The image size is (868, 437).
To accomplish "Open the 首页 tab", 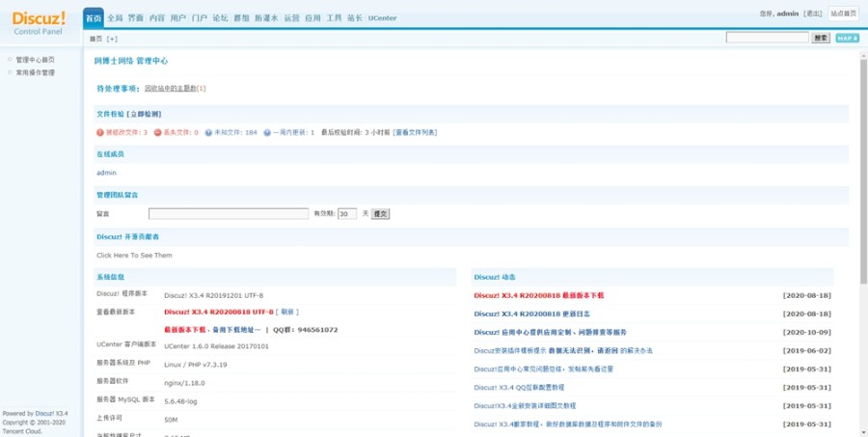I will [94, 17].
